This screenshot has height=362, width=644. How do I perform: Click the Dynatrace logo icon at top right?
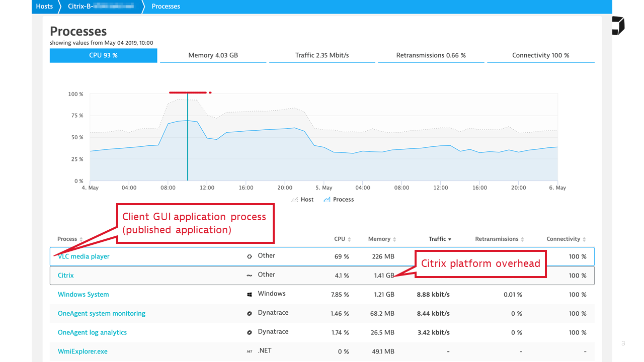pyautogui.click(x=618, y=26)
